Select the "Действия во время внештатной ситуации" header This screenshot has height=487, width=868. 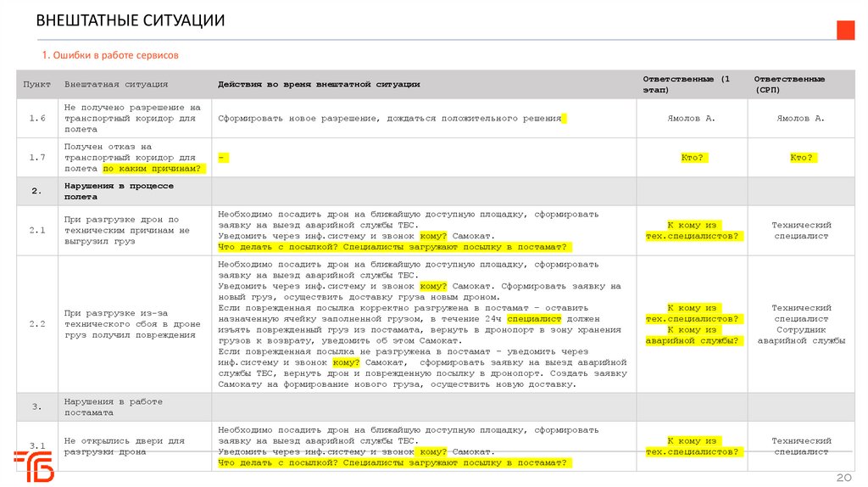(319, 84)
